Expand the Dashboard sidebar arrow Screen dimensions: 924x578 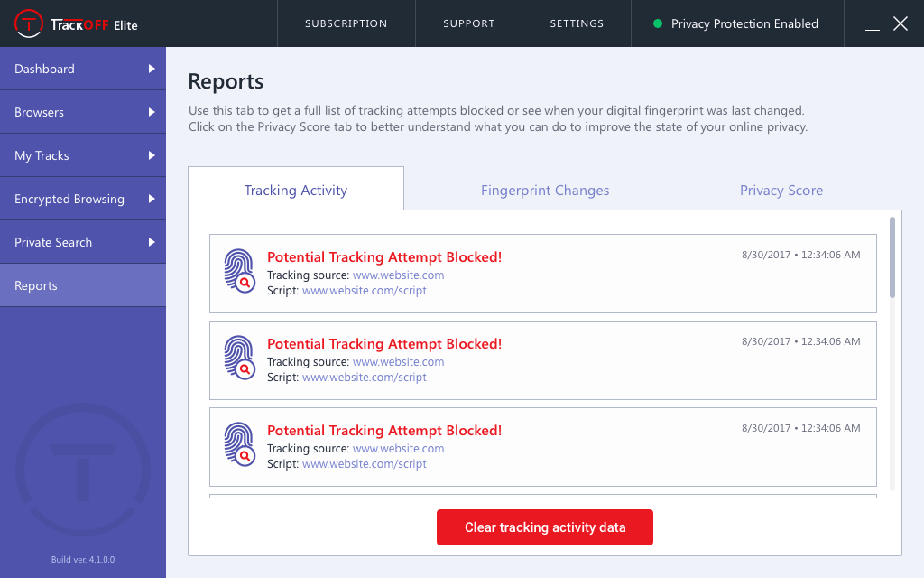pos(152,69)
